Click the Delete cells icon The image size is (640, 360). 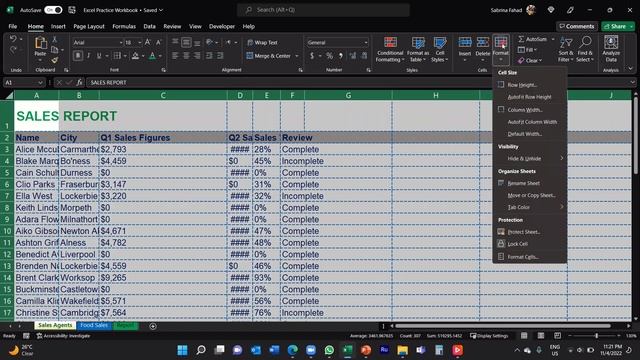point(482,42)
